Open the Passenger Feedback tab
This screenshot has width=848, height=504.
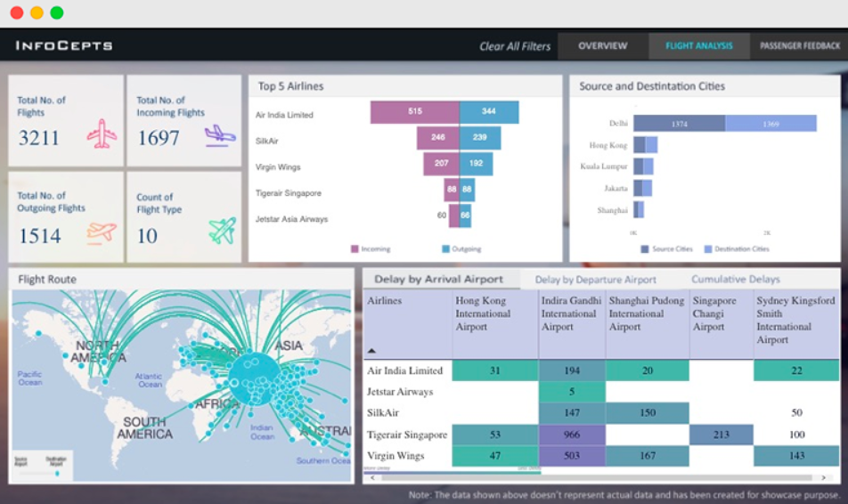pos(799,46)
